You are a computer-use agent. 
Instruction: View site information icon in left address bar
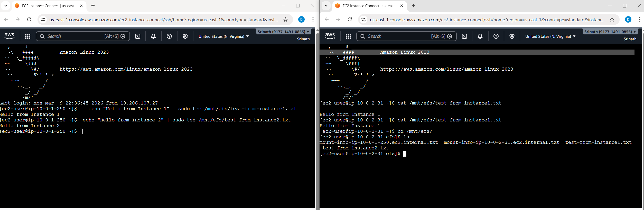click(x=43, y=20)
